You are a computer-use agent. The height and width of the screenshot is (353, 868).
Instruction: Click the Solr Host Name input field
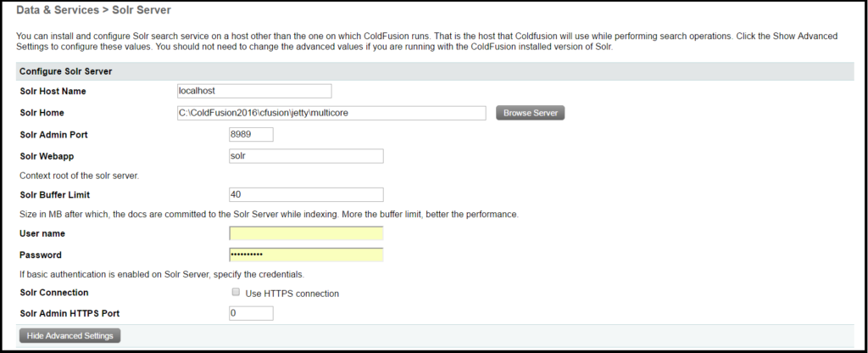[x=254, y=91]
